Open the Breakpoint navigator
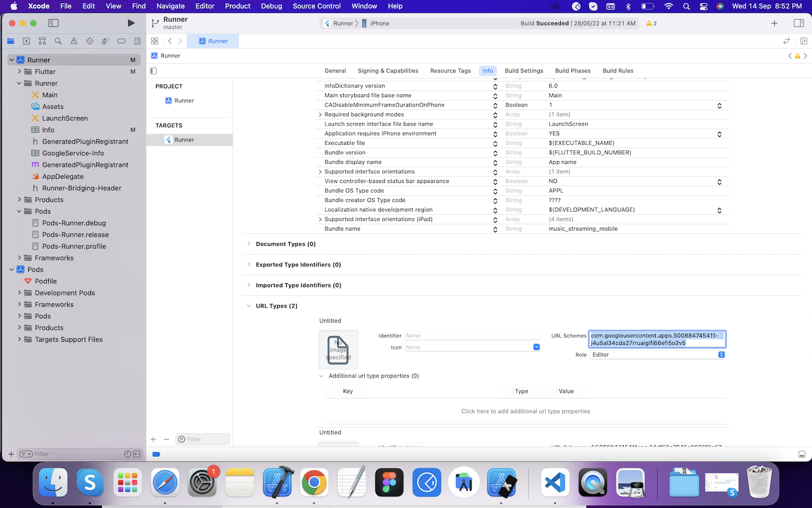Viewport: 812px width, 508px height. click(121, 41)
